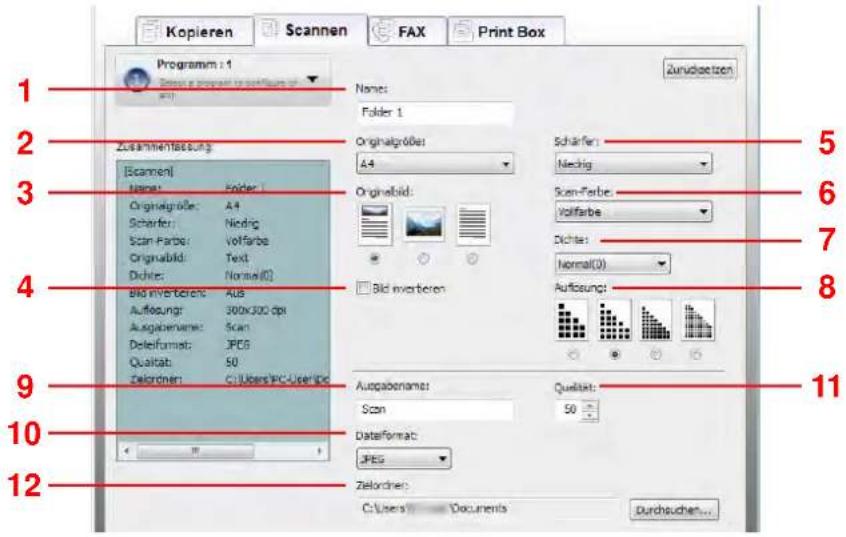
Task: Click the Name field with Folder 1
Action: 435,112
